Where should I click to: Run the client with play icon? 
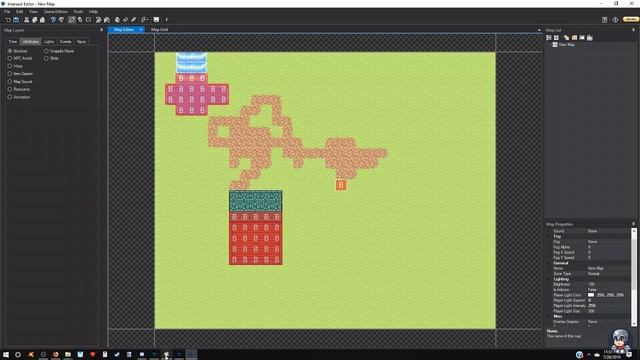point(167,20)
